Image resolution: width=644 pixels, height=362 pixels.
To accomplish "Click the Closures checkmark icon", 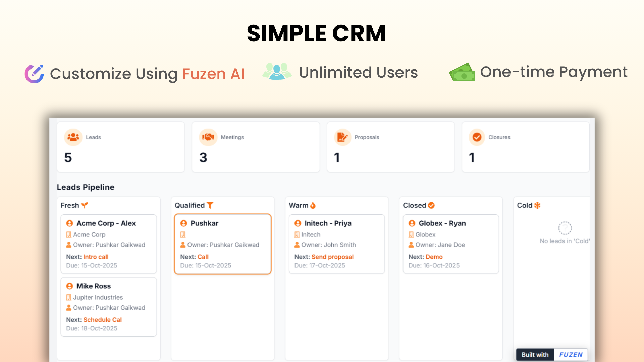I will pyautogui.click(x=477, y=137).
